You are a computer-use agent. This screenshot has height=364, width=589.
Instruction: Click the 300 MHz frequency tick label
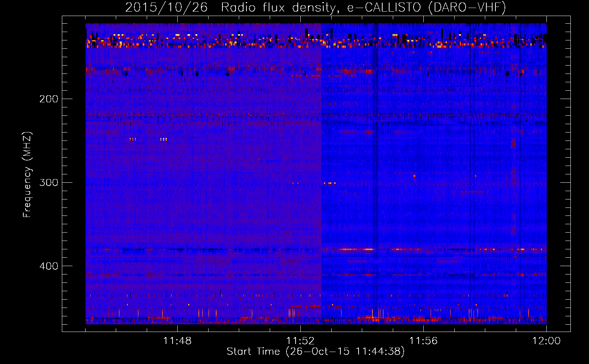tap(49, 182)
